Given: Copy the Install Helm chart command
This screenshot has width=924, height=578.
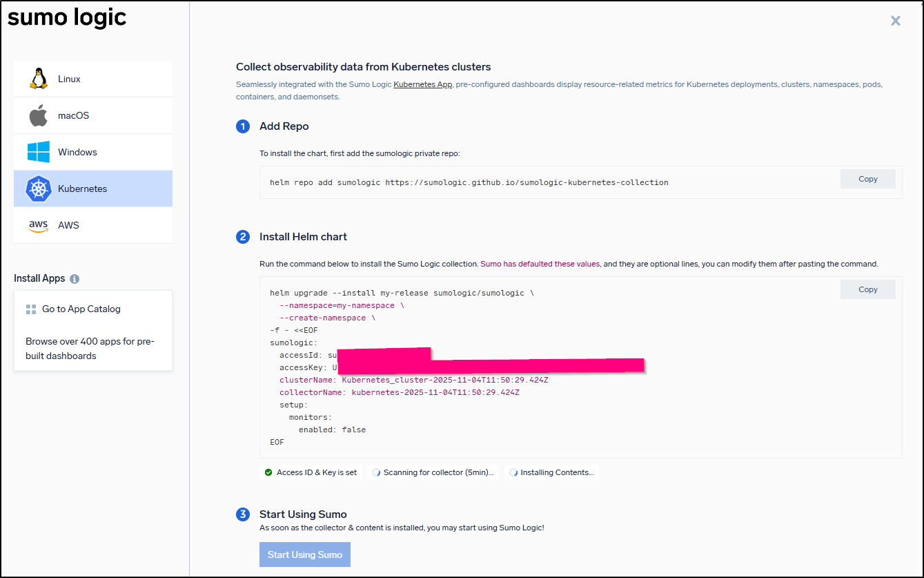Looking at the screenshot, I should point(867,289).
